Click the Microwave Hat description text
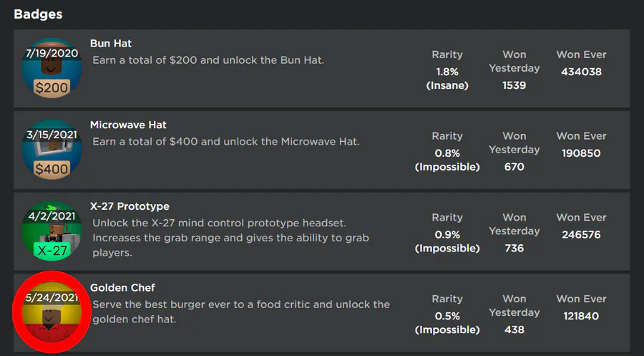The image size is (644, 356). (225, 142)
